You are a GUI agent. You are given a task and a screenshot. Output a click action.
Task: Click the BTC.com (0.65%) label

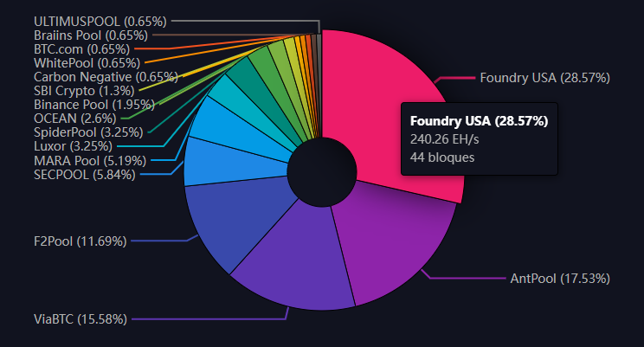[x=81, y=49]
